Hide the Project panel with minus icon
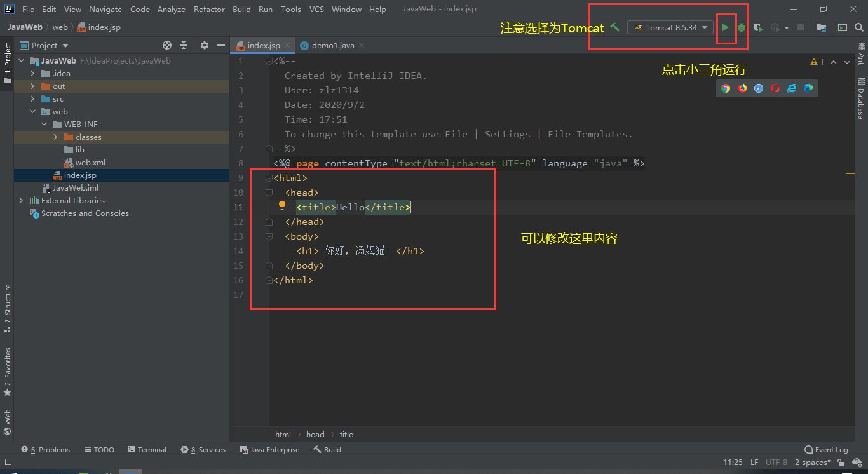This screenshot has width=868, height=474. (x=221, y=45)
